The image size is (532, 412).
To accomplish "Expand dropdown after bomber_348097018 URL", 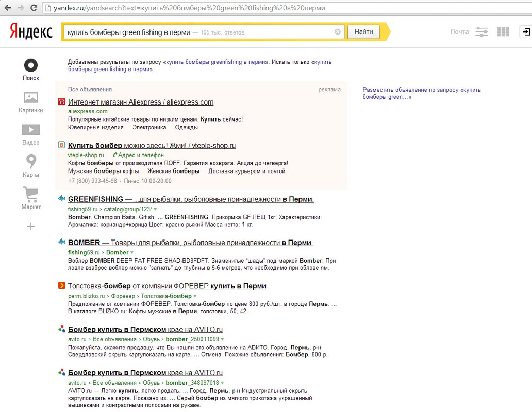I will tap(222, 383).
